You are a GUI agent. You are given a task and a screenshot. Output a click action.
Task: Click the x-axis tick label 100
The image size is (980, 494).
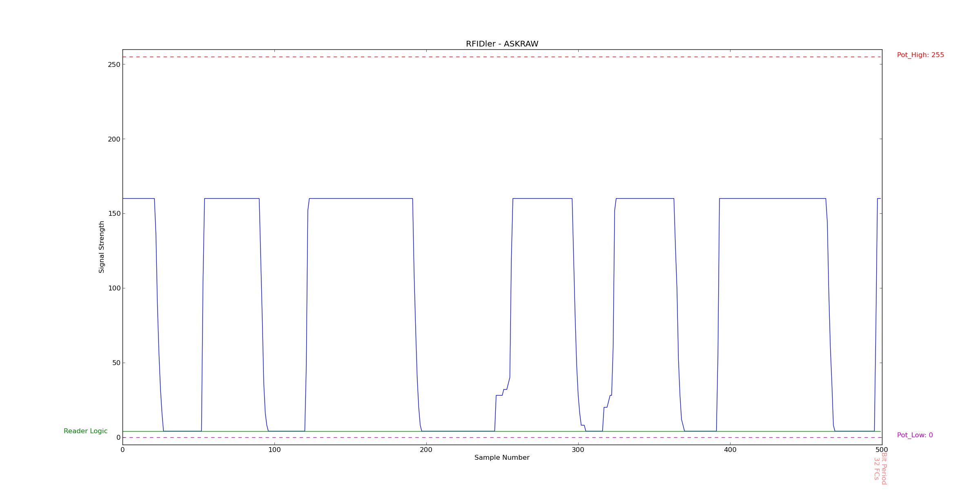click(274, 450)
